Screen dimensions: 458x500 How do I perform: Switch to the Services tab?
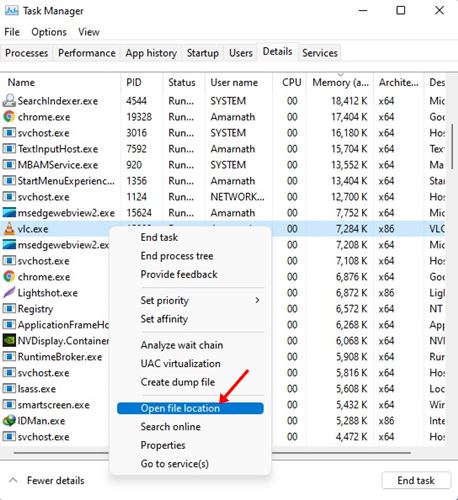click(320, 53)
